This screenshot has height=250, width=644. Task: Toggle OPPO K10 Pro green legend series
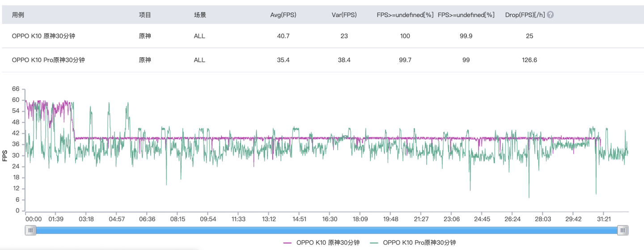click(x=413, y=242)
